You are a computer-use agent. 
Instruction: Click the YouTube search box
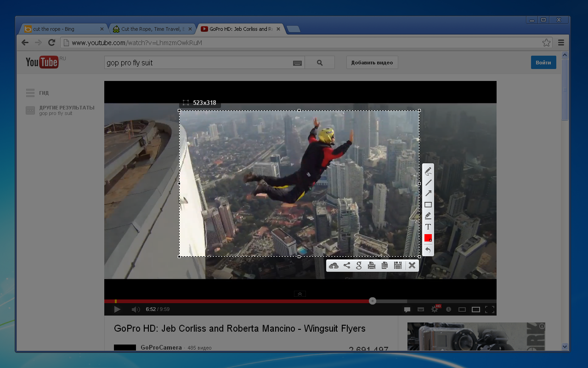[198, 63]
